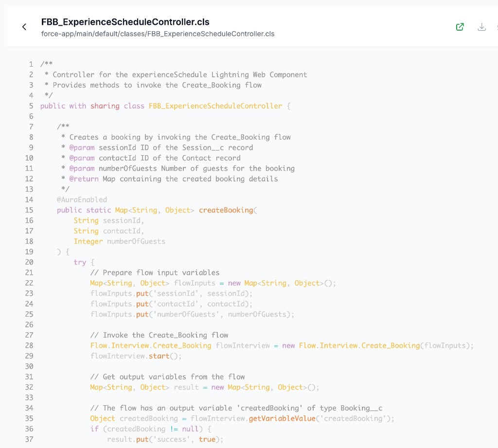The width and height of the screenshot is (498, 448).
Task: Click the createBooking method name
Action: click(226, 210)
